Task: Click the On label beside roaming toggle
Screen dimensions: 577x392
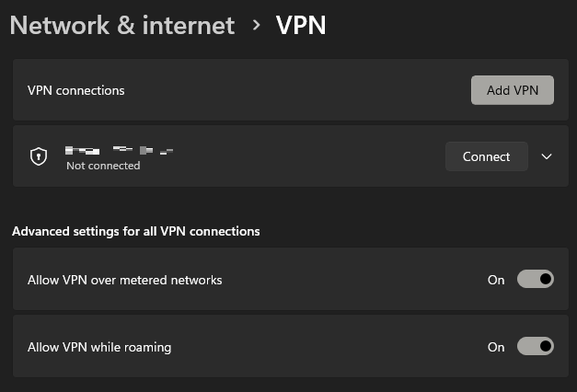Action: tap(496, 347)
